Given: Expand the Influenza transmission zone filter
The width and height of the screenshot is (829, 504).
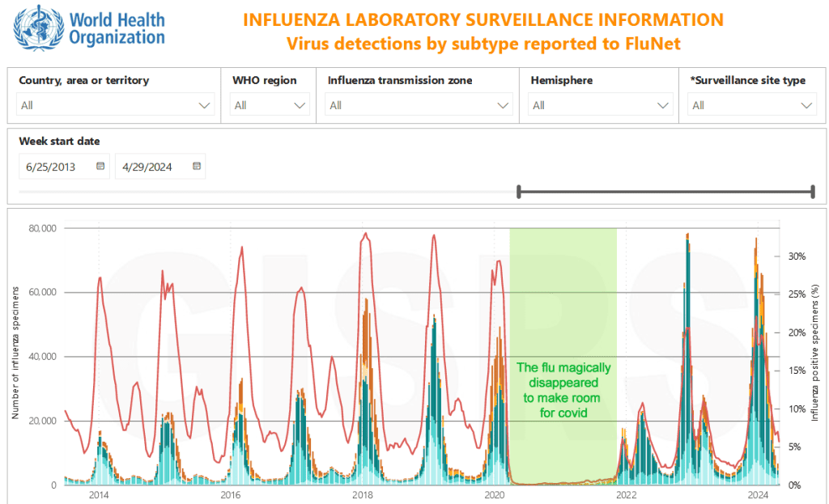Looking at the screenshot, I should click(504, 105).
